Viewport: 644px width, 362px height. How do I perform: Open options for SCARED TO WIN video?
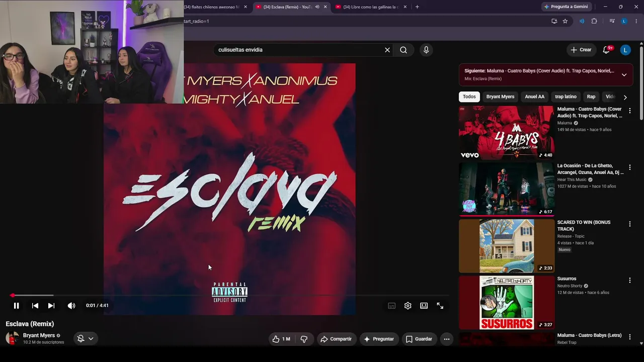point(630,224)
